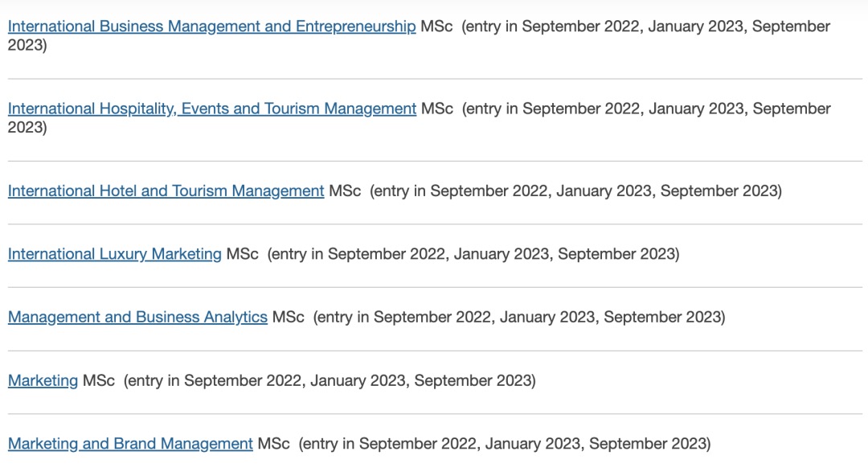Click MSc label after Business Management and Entrepreneurship
This screenshot has width=868, height=476.
436,27
